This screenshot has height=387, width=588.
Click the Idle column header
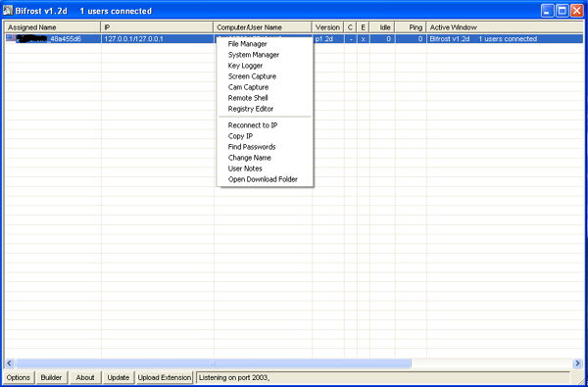click(x=382, y=27)
